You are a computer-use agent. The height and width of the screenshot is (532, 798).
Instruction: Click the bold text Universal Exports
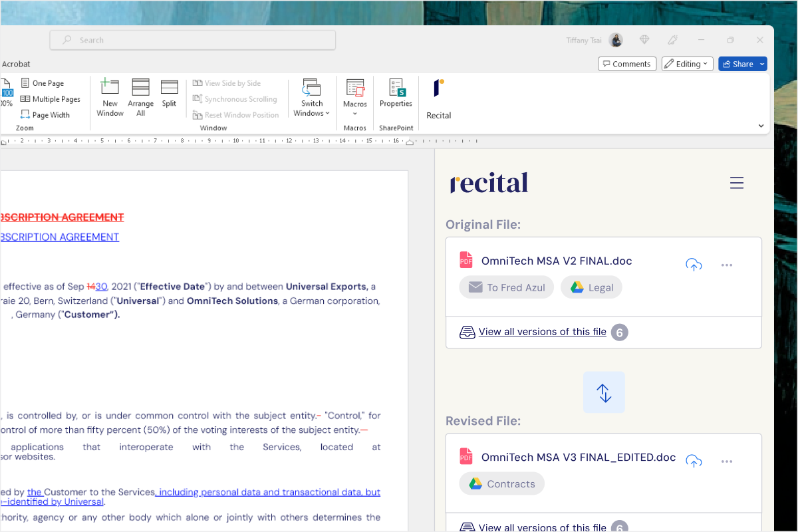click(x=327, y=287)
